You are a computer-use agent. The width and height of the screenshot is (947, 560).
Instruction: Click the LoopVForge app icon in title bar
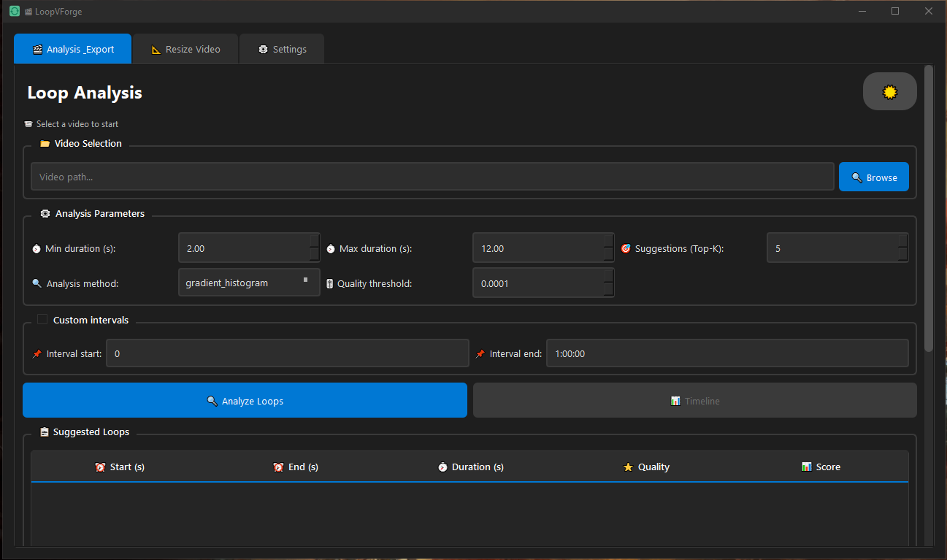[15, 11]
